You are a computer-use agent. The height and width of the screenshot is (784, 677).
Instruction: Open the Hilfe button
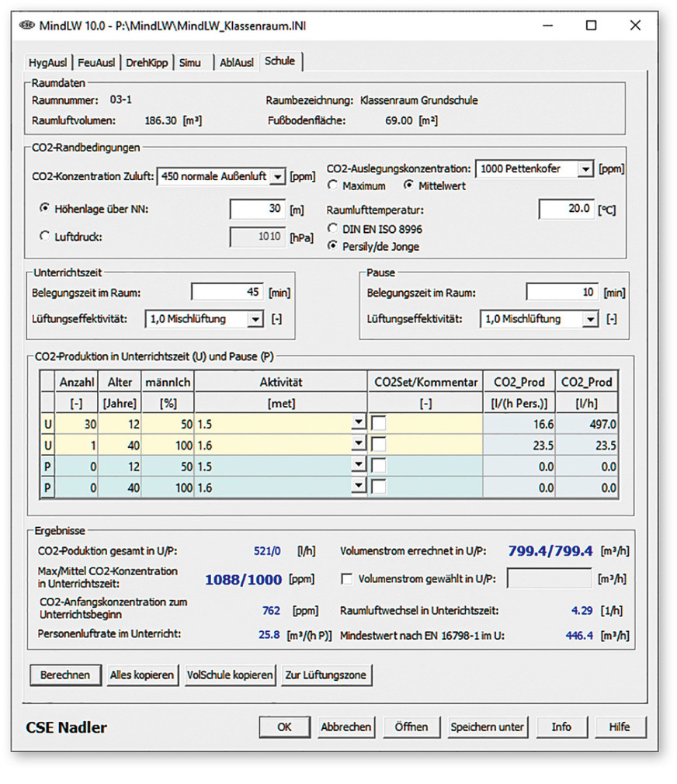[619, 727]
